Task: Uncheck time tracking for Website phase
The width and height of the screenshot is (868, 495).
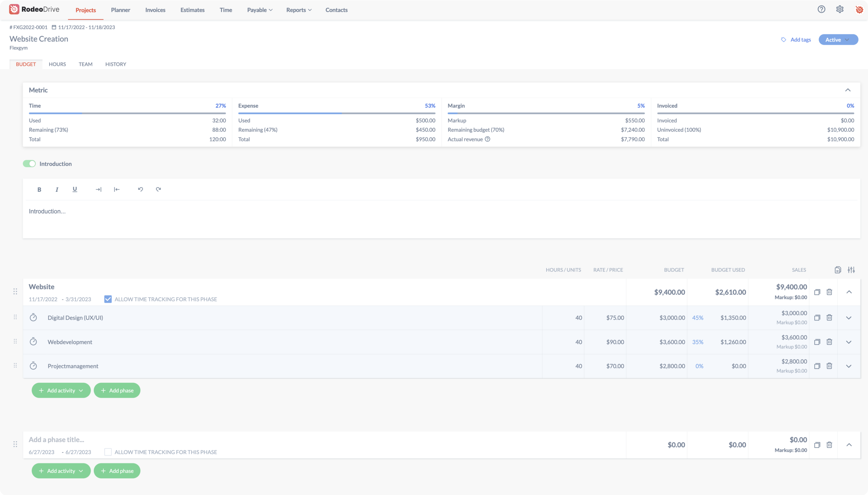Action: pyautogui.click(x=108, y=299)
